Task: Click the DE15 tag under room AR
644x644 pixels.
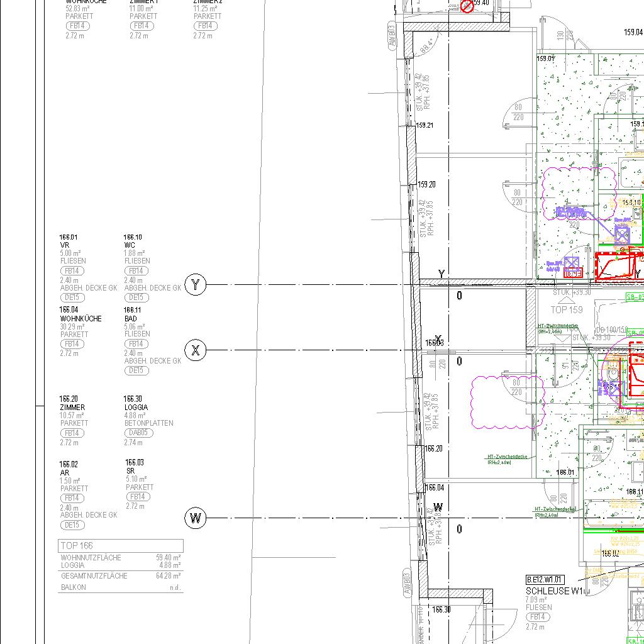Action: coord(73,525)
